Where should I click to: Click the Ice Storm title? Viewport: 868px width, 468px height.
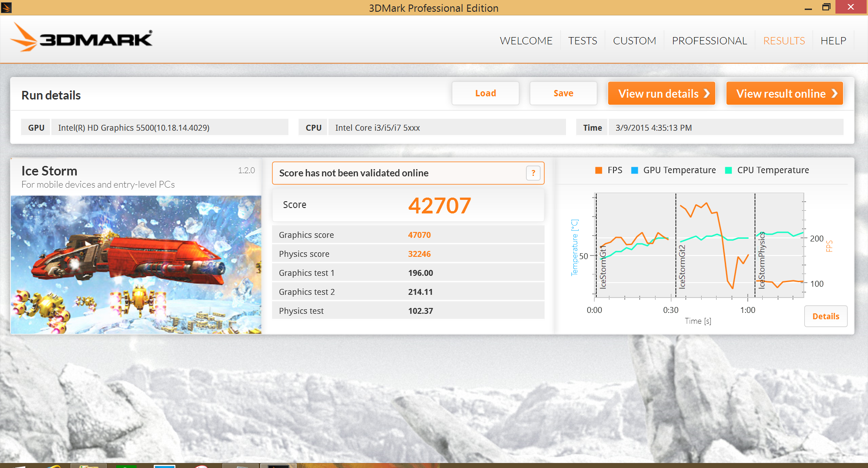[x=49, y=171]
